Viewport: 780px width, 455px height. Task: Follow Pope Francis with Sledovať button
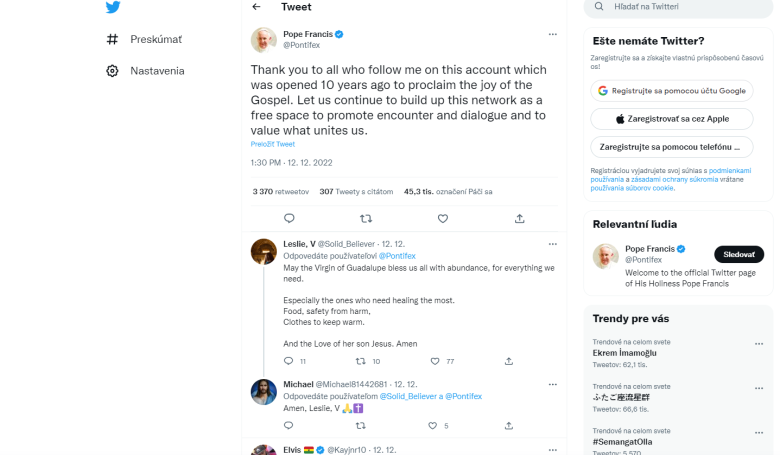point(738,254)
